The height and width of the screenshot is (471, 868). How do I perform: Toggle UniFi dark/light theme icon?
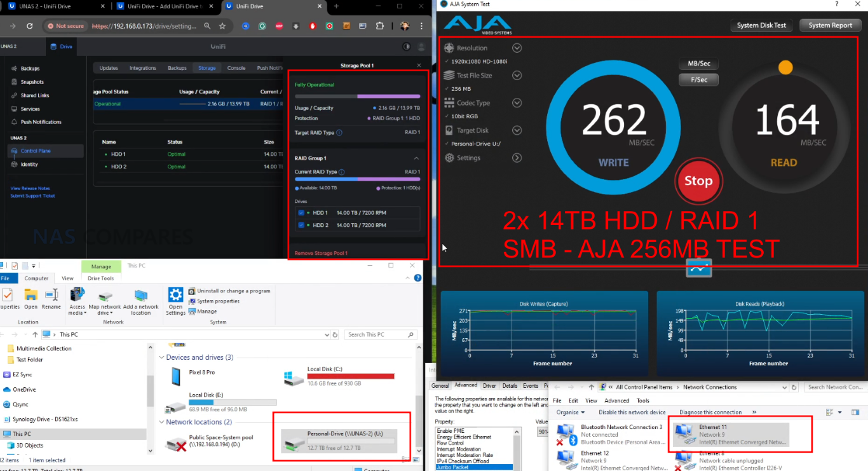click(x=407, y=46)
